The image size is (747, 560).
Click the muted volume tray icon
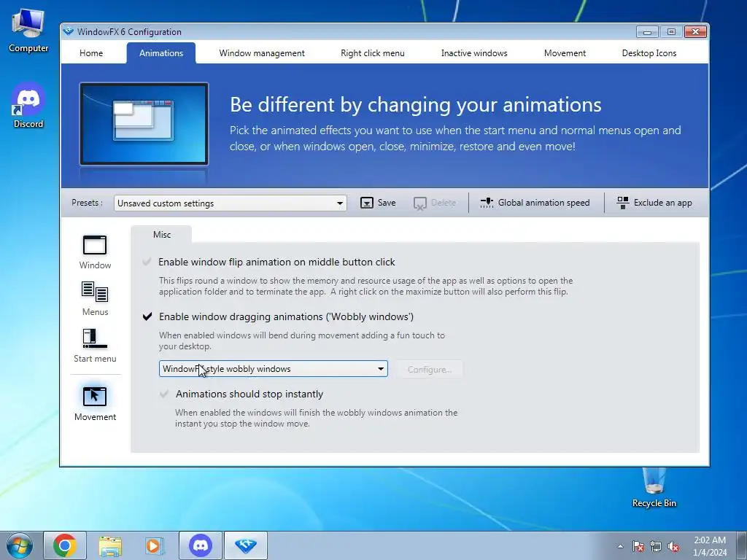click(673, 546)
